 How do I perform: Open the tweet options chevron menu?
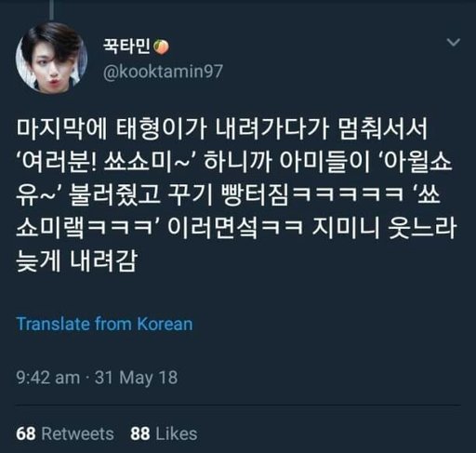point(453,42)
